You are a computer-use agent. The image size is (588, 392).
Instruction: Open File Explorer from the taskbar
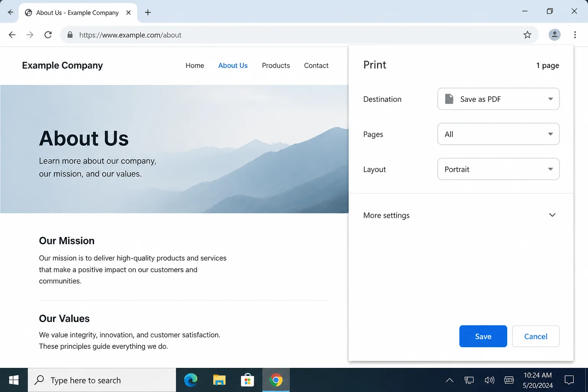tap(219, 380)
